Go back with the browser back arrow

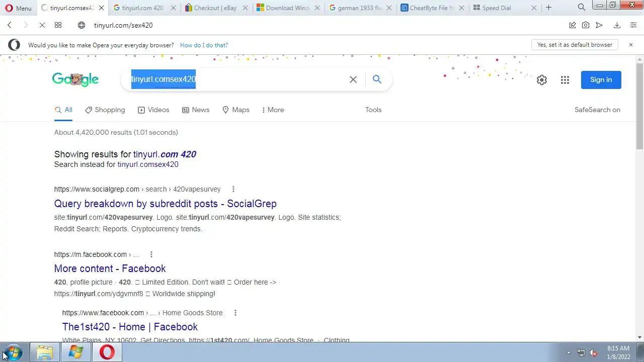click(x=10, y=25)
